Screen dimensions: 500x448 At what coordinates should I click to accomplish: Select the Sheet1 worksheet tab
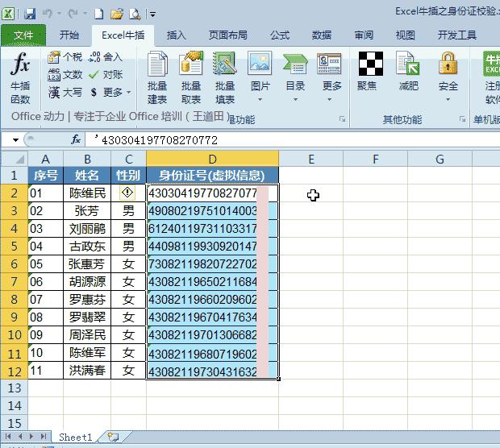point(75,437)
